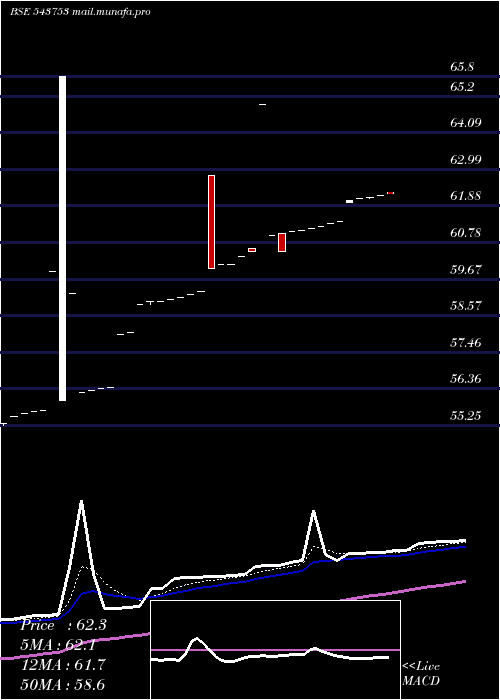Screen dimensions: 500x700
Task: Click the BSE 543753 mail.munafa.pro header text
Action: pyautogui.click(x=80, y=12)
